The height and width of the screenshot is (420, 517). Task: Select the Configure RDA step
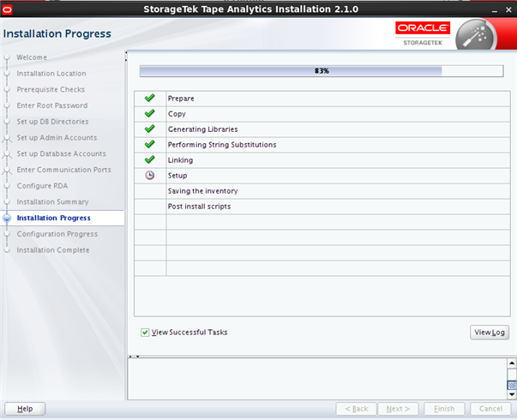pos(42,186)
